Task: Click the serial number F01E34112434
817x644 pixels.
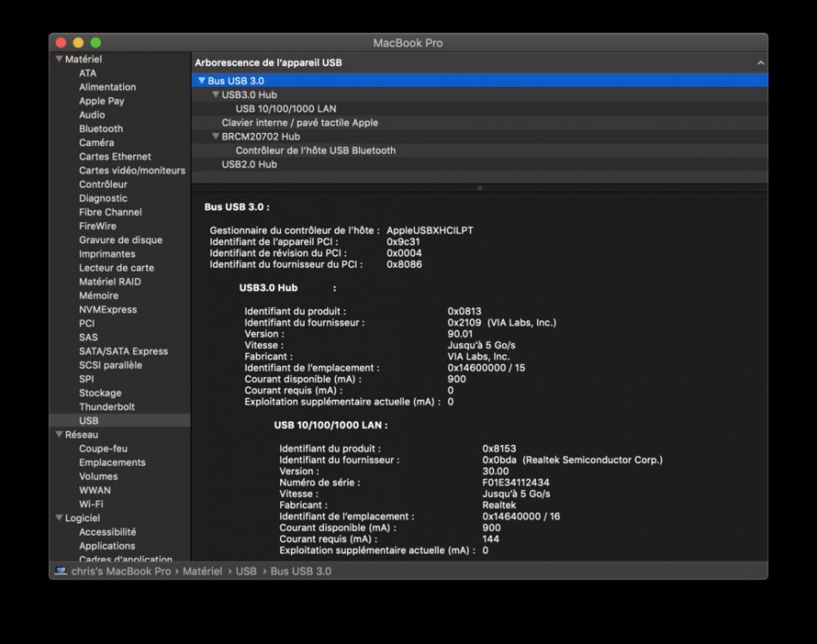Action: pos(515,483)
